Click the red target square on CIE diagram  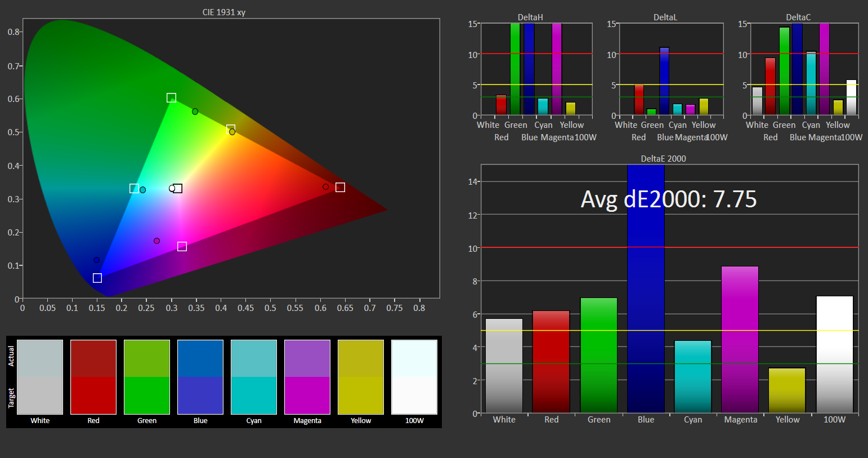(x=340, y=187)
